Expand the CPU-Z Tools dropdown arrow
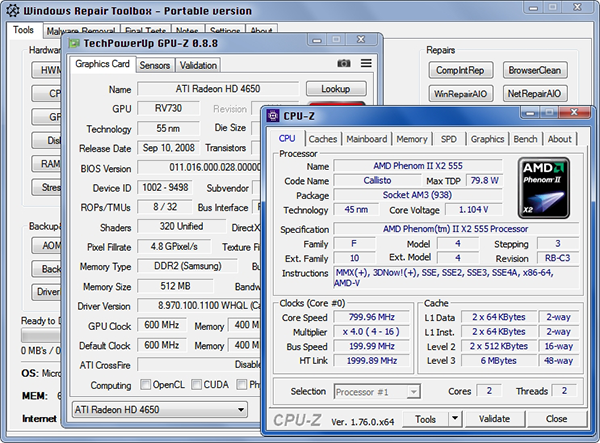 coord(455,419)
